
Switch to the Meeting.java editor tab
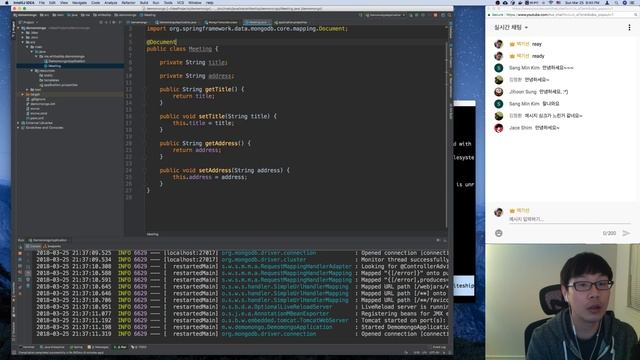coord(258,22)
